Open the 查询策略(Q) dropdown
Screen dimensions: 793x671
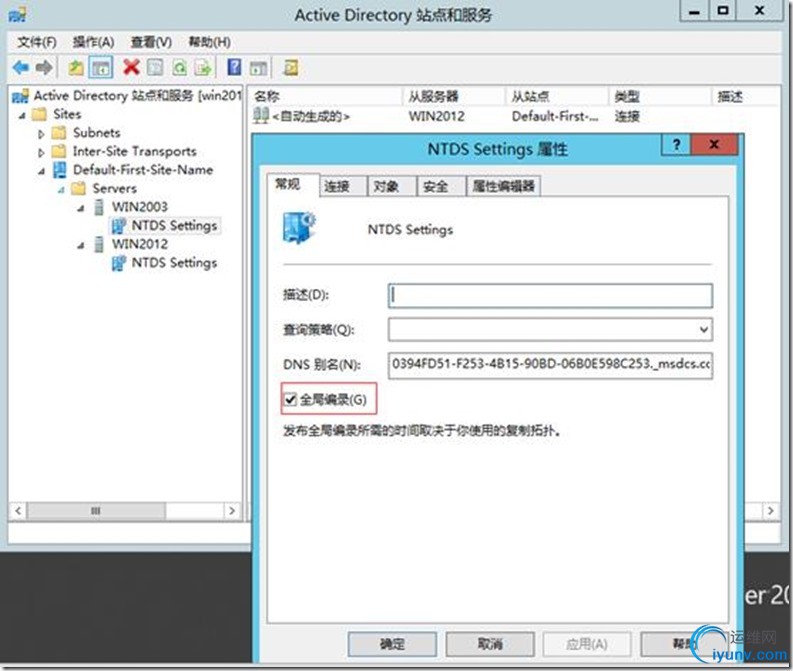[703, 330]
